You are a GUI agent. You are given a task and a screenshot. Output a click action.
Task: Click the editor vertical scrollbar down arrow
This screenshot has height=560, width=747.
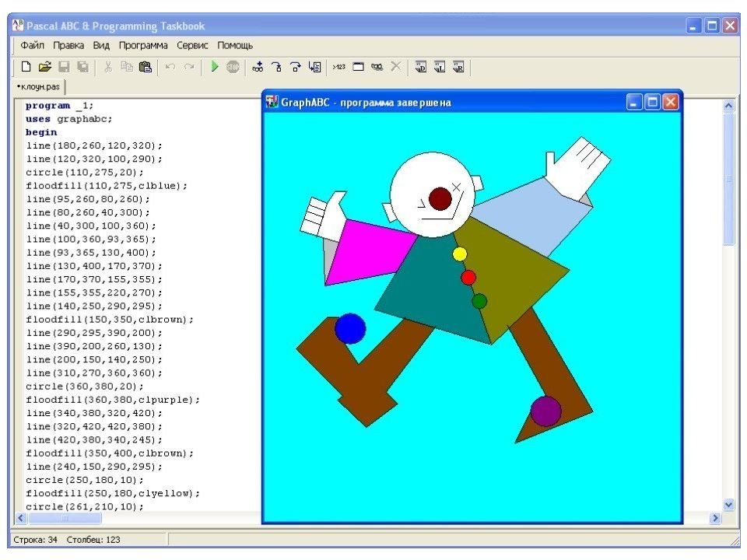[729, 504]
